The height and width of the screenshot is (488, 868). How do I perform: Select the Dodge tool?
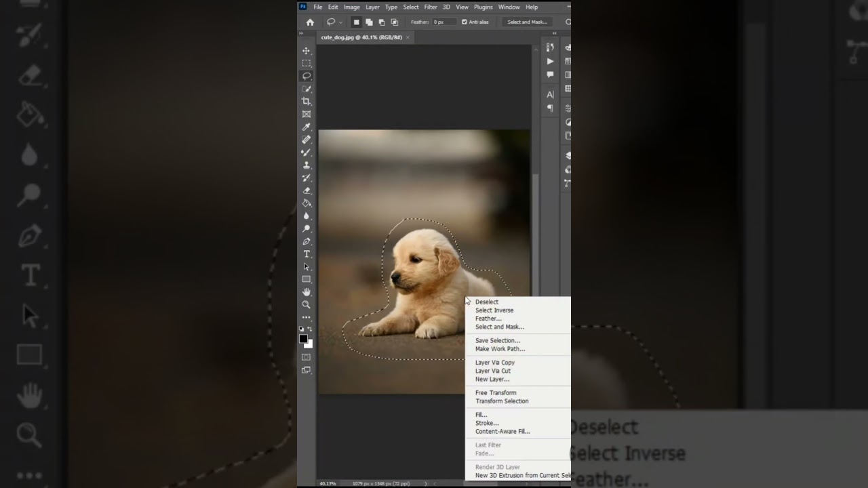[x=307, y=228]
